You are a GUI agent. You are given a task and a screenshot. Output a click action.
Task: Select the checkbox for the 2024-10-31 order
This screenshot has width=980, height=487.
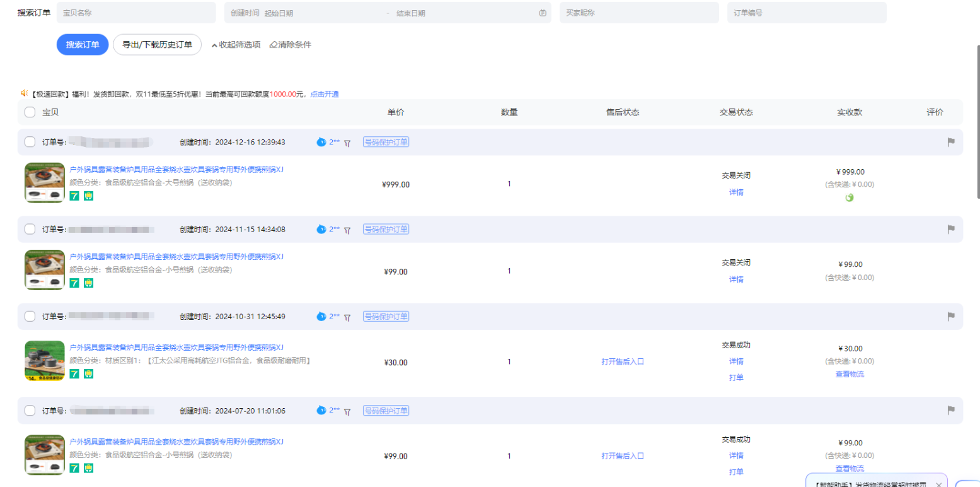pos(30,316)
